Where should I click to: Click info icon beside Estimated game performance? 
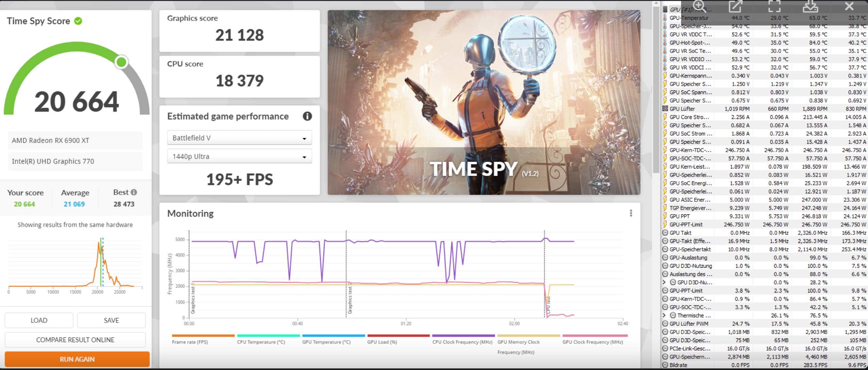307,116
